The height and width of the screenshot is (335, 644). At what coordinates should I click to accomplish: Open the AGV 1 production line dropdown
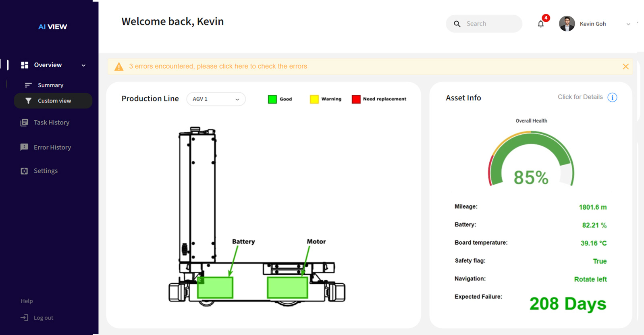pyautogui.click(x=216, y=99)
